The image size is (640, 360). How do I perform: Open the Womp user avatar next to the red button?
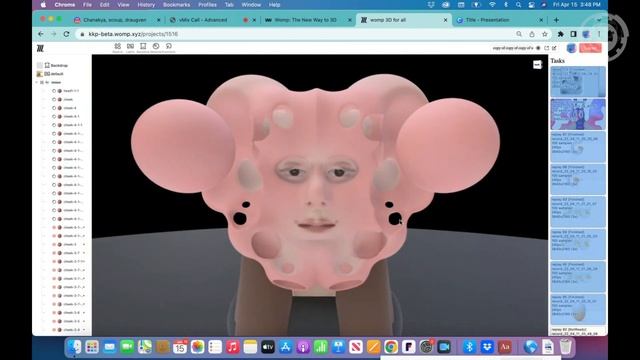pyautogui.click(x=571, y=48)
